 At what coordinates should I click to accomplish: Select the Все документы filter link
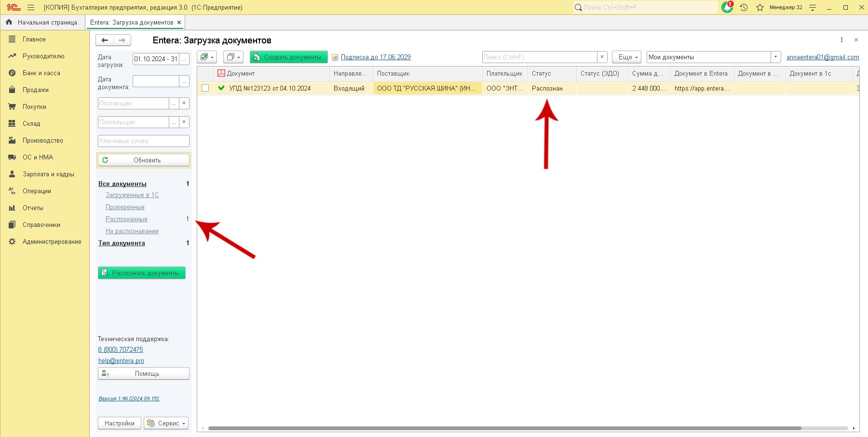[x=122, y=184]
